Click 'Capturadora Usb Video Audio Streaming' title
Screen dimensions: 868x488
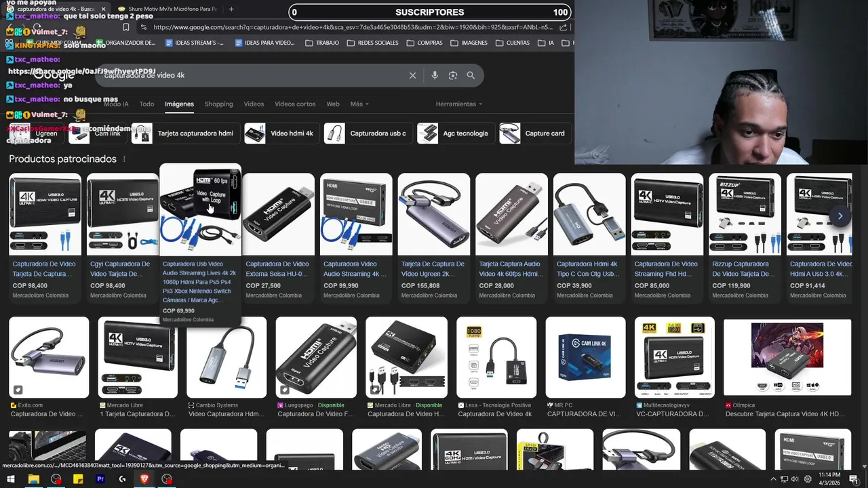pyautogui.click(x=199, y=282)
